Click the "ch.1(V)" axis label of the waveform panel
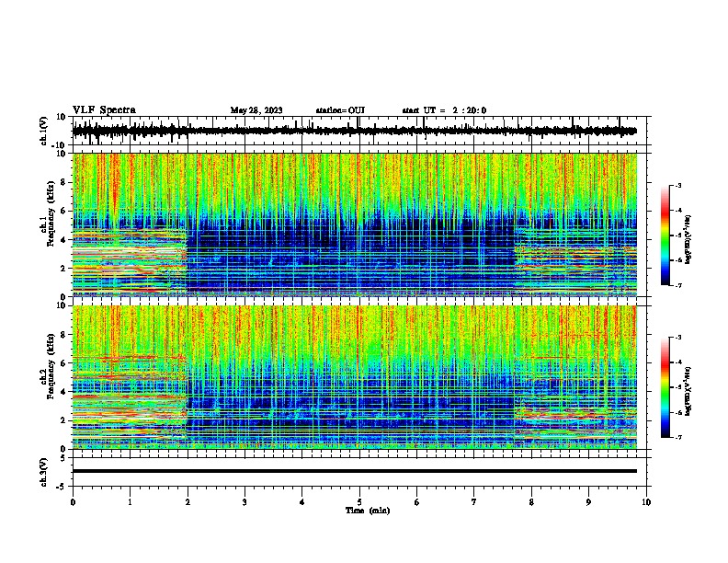Viewport: 728px width, 563px height. coord(43,131)
